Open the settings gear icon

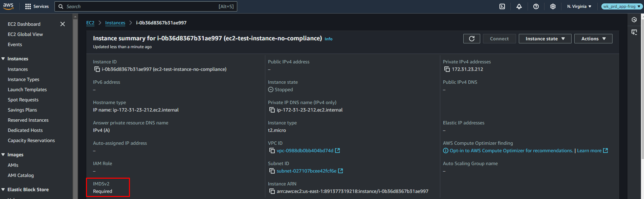pyautogui.click(x=553, y=6)
